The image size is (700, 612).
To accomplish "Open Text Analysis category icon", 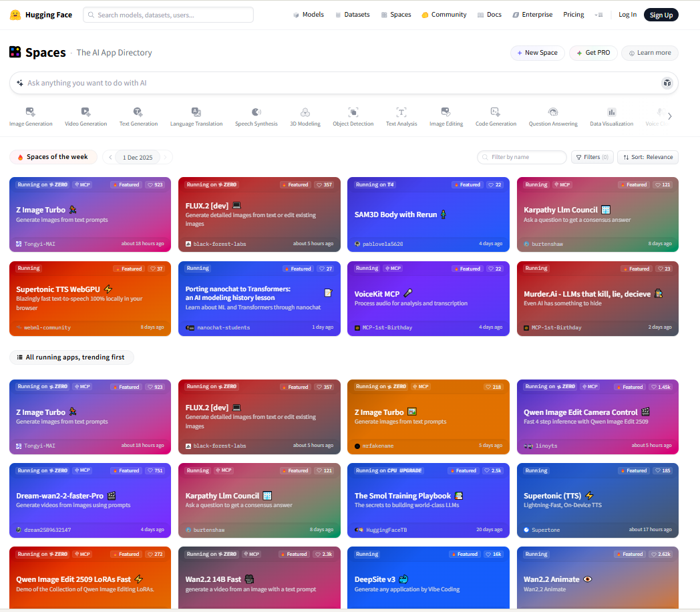I will tap(401, 112).
